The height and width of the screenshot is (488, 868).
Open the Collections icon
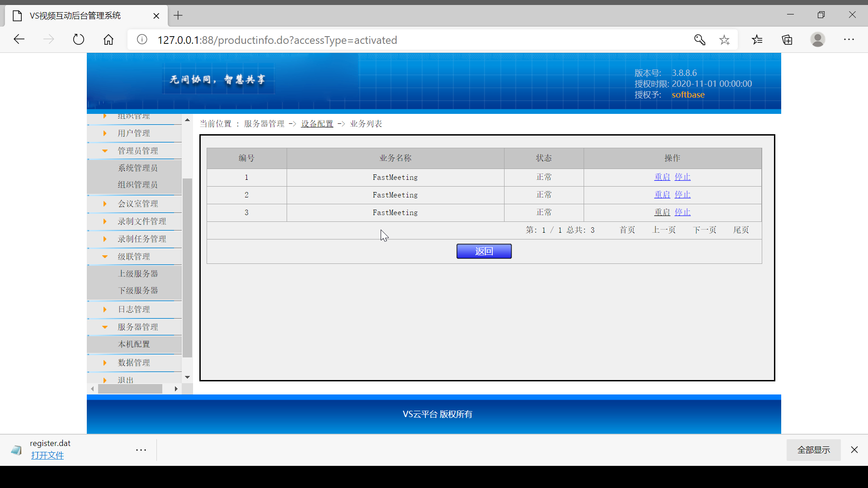click(787, 40)
